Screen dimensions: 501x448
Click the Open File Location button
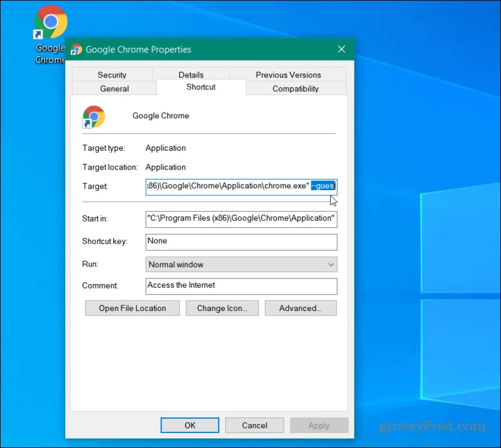pyautogui.click(x=132, y=308)
